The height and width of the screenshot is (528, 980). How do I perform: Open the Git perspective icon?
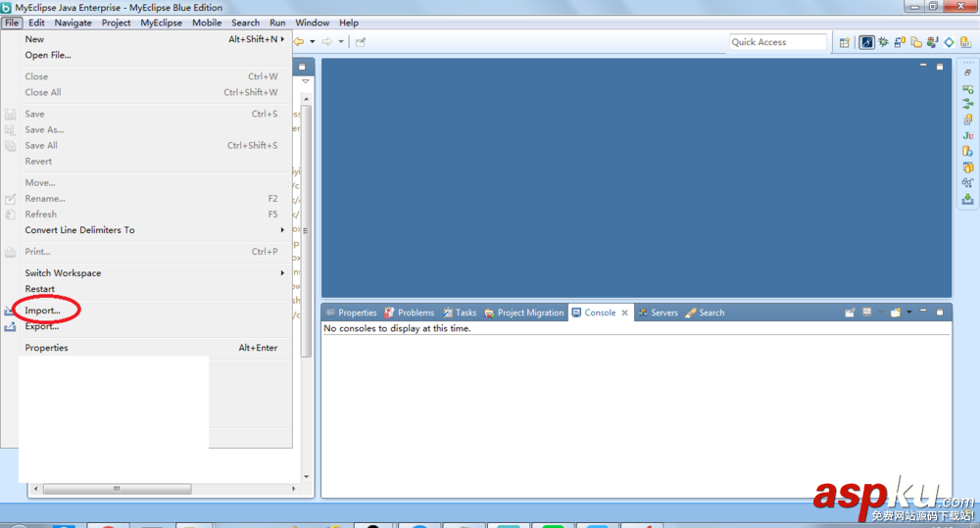(x=965, y=42)
